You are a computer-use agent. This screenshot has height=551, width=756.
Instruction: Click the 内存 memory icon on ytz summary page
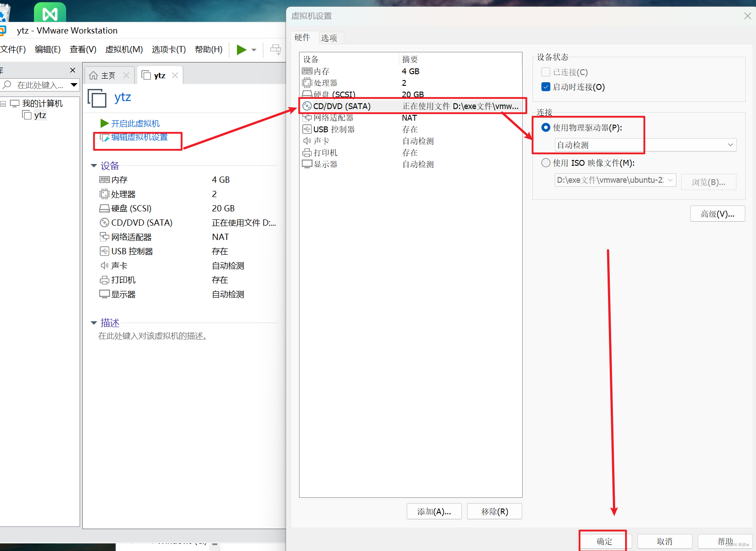point(104,180)
